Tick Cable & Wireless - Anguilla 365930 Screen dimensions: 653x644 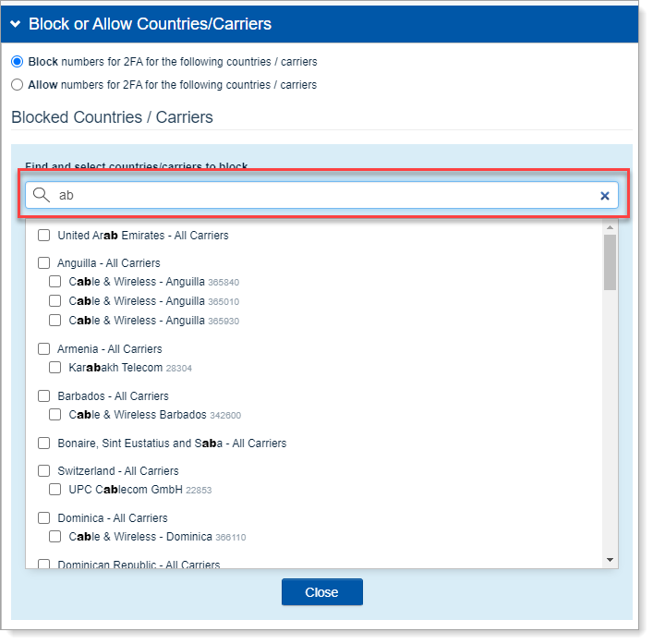pos(55,321)
